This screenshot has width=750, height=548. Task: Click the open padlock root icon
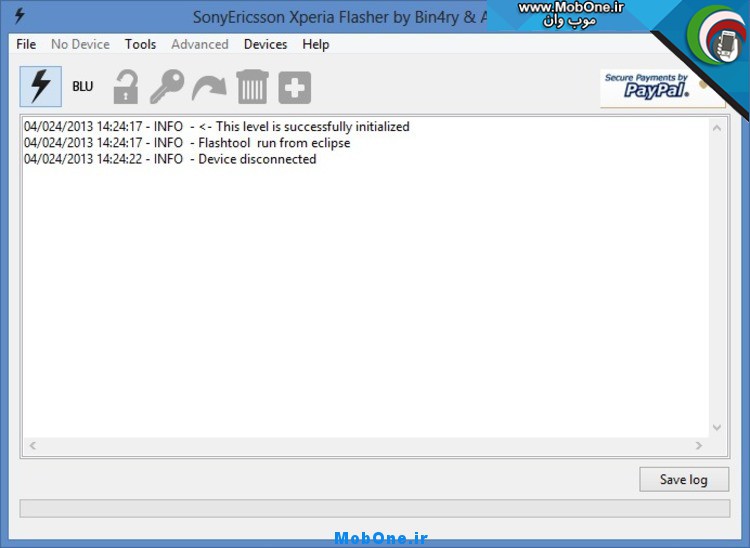(125, 87)
